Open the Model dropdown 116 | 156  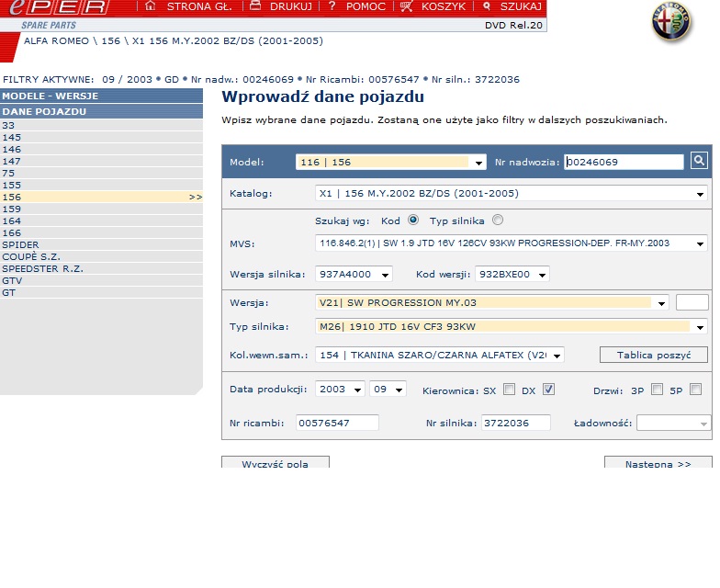point(391,162)
